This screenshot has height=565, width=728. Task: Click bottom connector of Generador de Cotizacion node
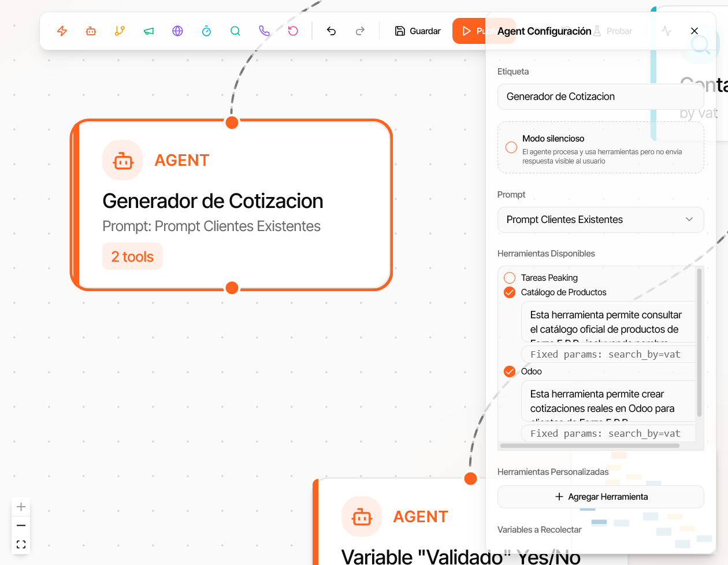(x=232, y=288)
